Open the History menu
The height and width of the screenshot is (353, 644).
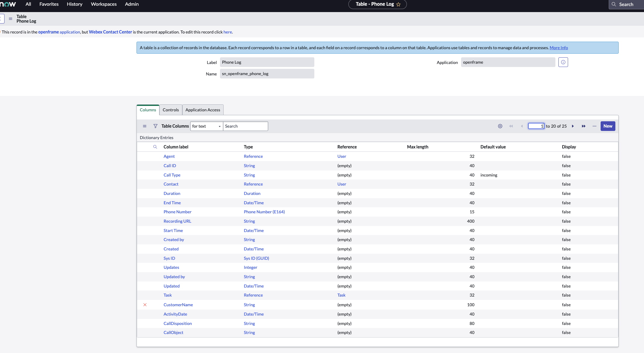[x=74, y=4]
